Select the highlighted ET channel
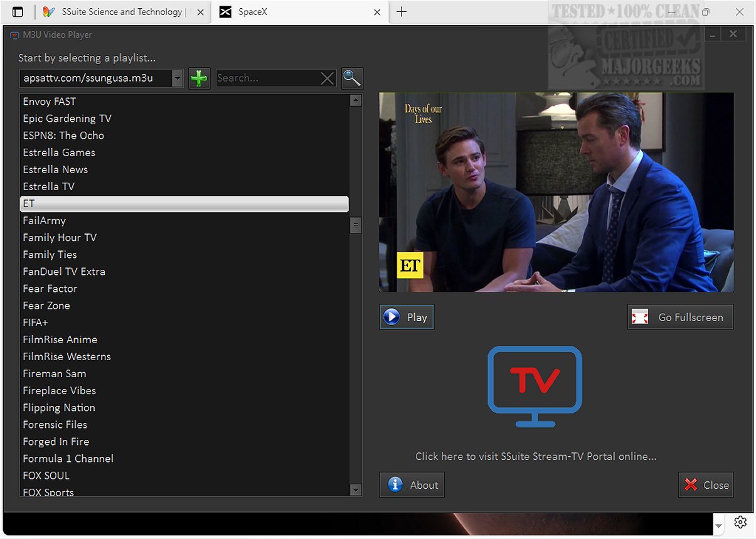 pos(184,204)
